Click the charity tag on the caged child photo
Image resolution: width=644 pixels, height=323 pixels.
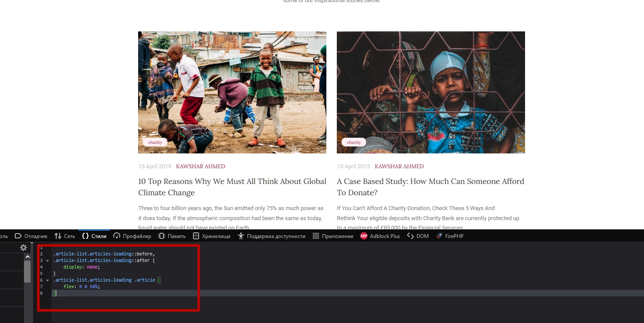[x=353, y=143]
